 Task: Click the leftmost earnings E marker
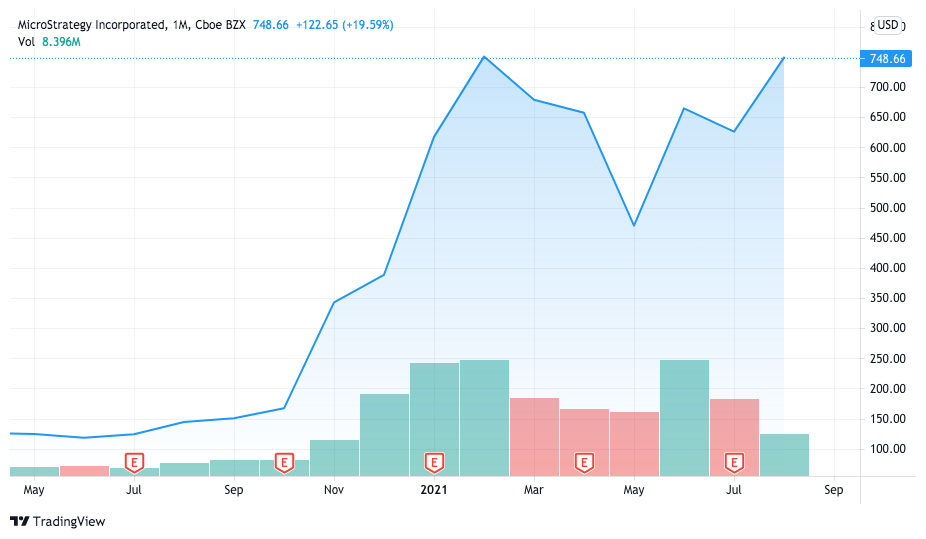(x=134, y=462)
